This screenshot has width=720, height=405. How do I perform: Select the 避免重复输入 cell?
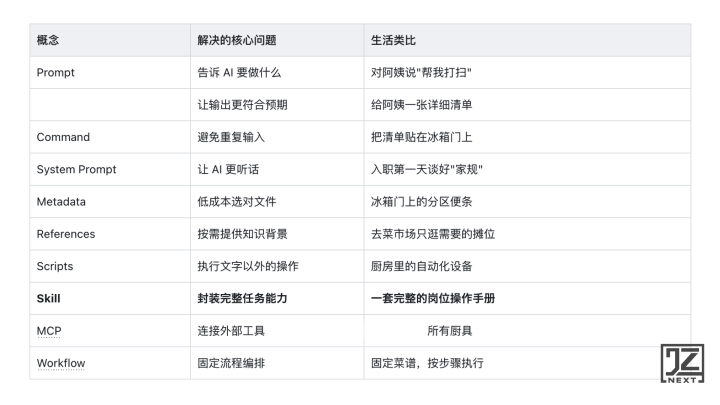(231, 137)
